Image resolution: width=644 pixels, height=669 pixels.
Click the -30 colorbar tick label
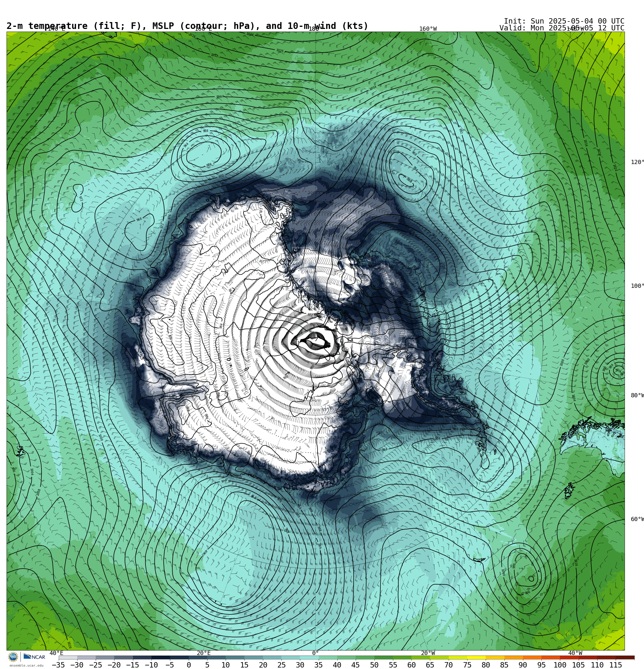click(x=77, y=665)
